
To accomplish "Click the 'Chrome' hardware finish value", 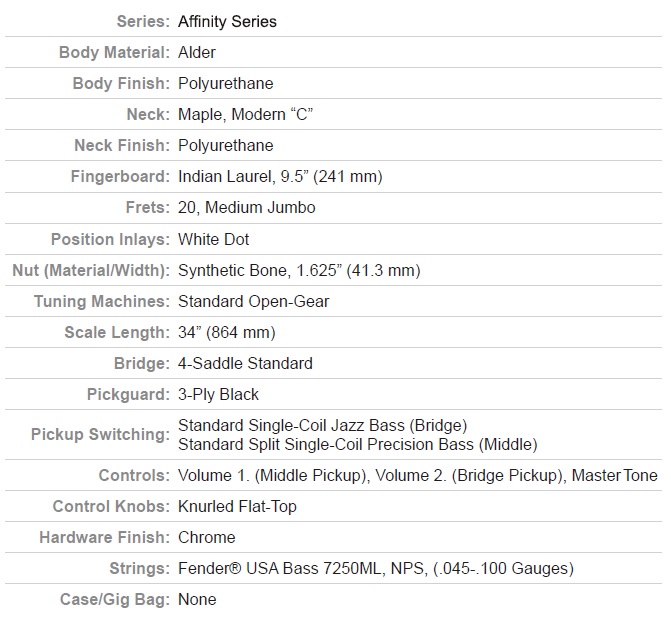I will (207, 538).
